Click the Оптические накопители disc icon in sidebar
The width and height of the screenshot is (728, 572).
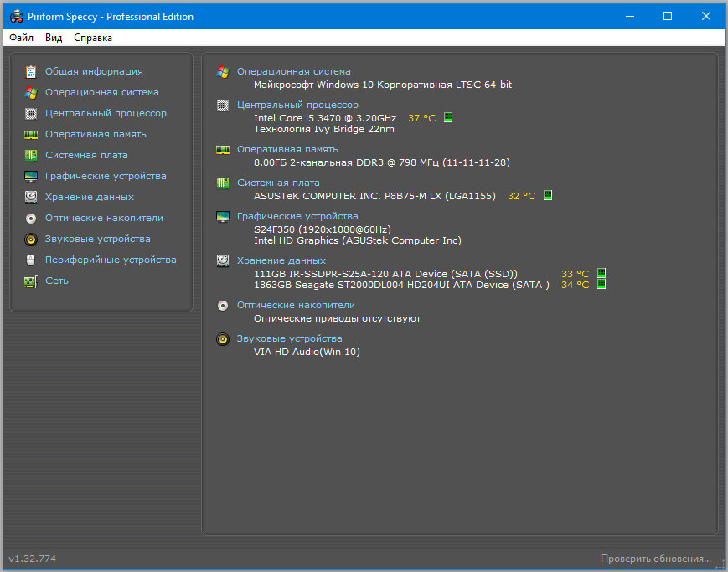pos(31,218)
